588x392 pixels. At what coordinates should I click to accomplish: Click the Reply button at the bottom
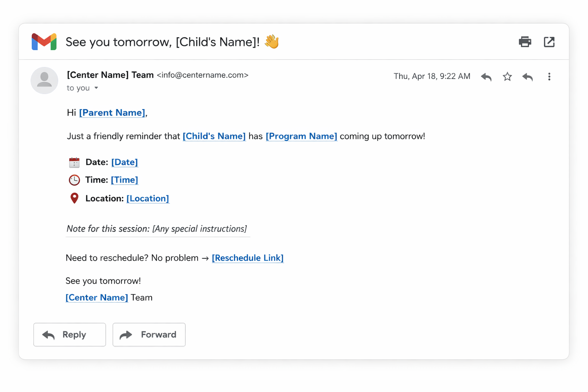(x=69, y=335)
